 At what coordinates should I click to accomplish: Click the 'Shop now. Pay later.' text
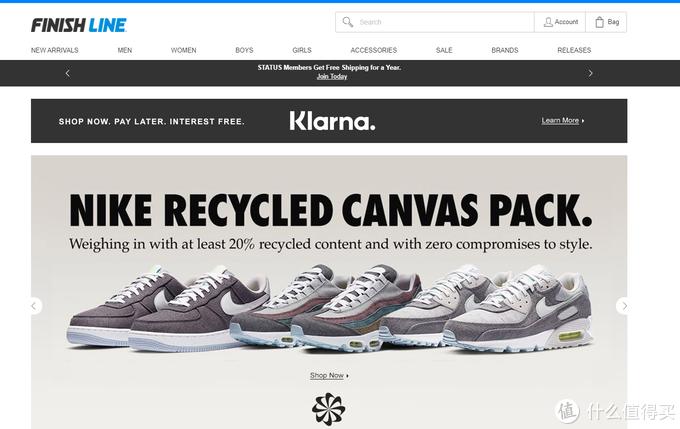(x=152, y=122)
